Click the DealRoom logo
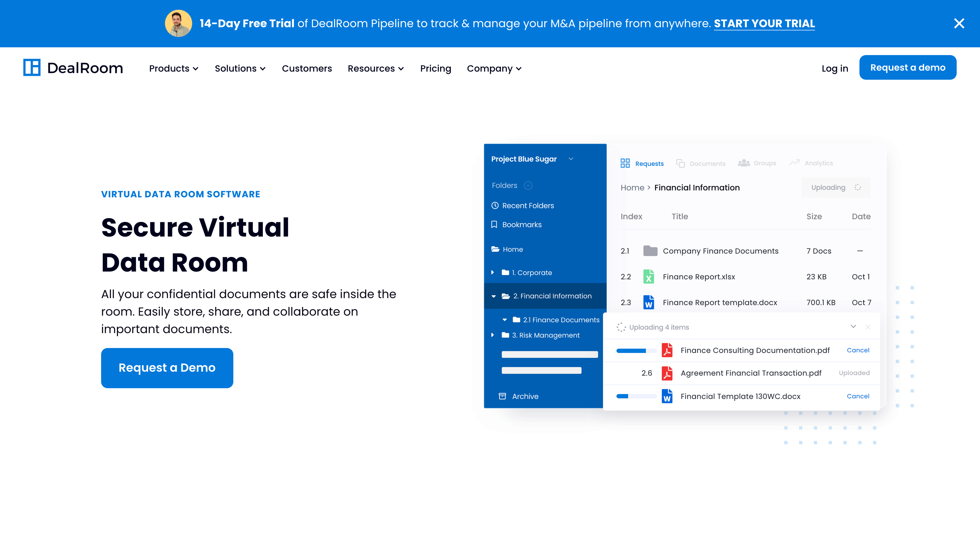Image resolution: width=980 pixels, height=558 pixels. tap(73, 67)
